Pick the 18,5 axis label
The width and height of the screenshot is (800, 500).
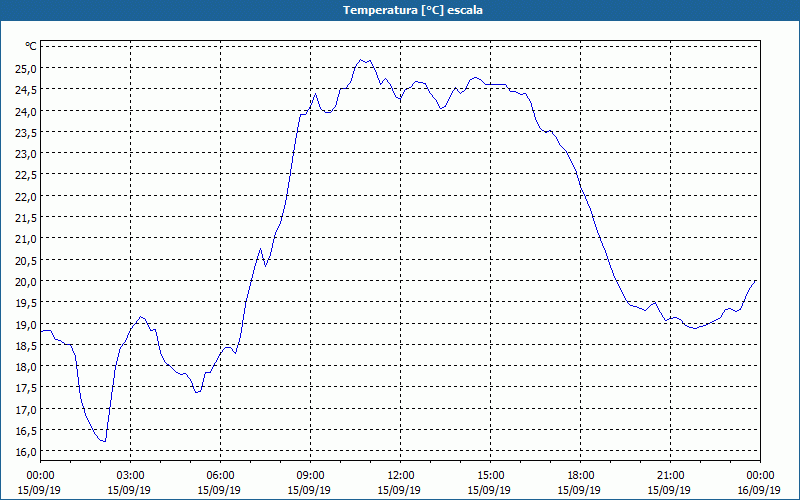(x=26, y=345)
